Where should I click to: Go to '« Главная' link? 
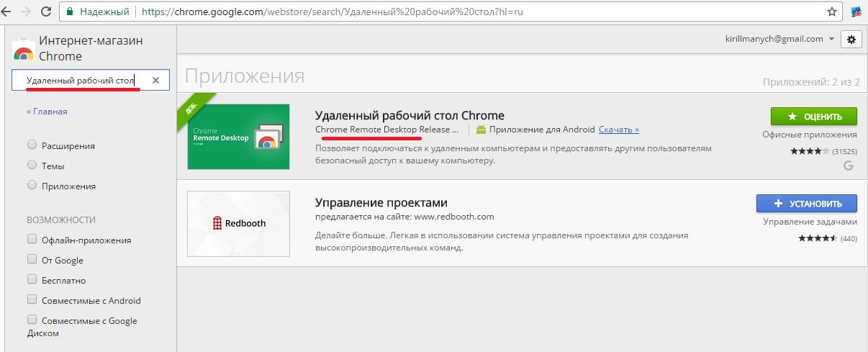point(47,112)
